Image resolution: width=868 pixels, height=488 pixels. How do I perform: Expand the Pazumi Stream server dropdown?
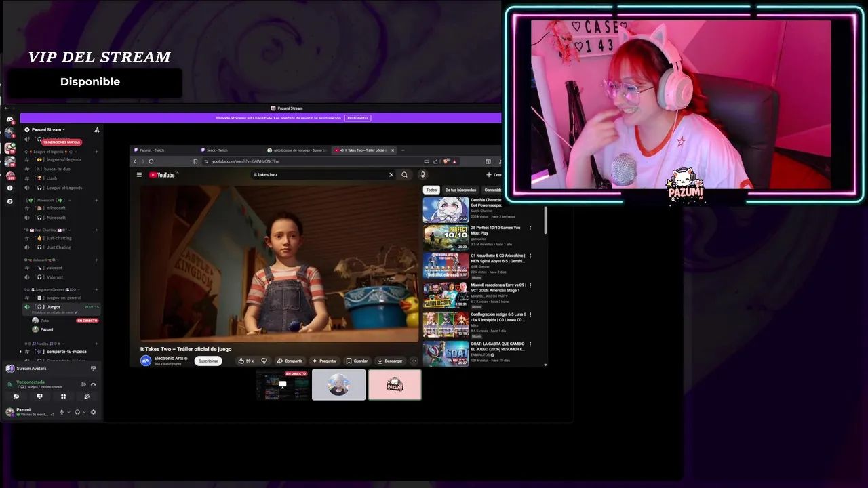(x=47, y=129)
